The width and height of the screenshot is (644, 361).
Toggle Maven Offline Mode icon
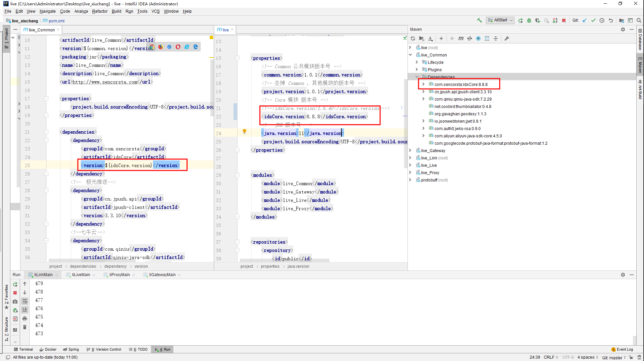pos(470,38)
